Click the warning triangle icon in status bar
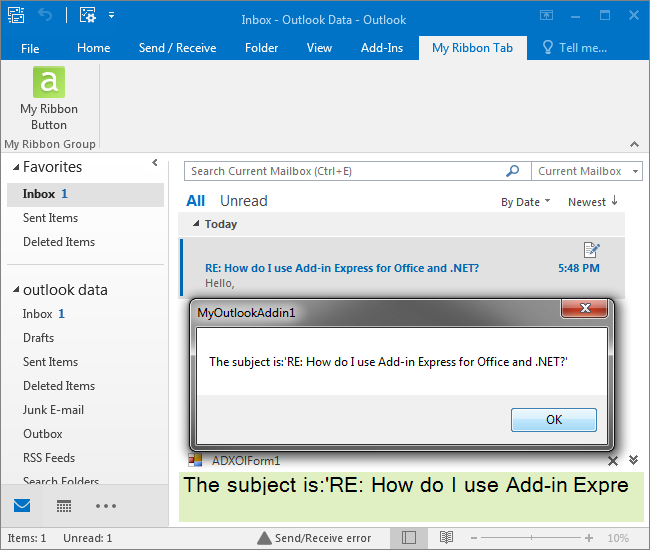The image size is (650, 550). 264,538
